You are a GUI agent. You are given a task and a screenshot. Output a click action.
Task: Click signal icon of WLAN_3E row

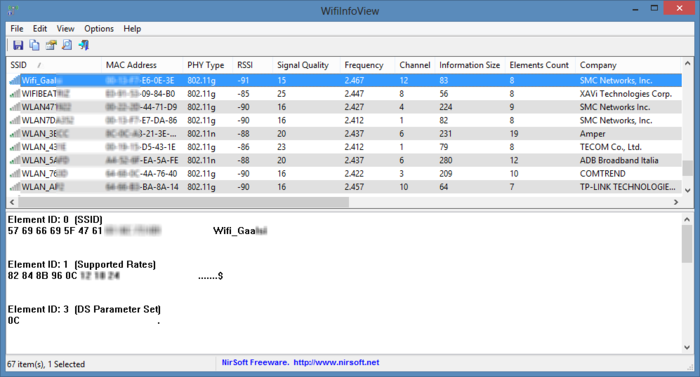(x=15, y=134)
